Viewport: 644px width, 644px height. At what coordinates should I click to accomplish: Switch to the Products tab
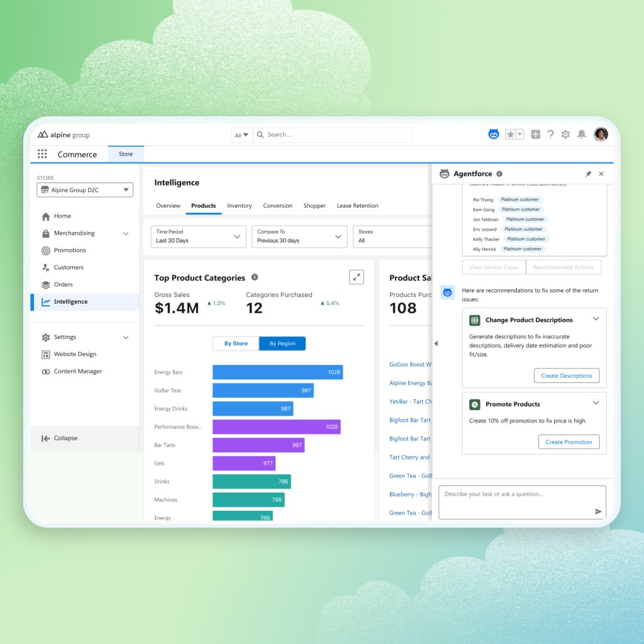coord(203,206)
